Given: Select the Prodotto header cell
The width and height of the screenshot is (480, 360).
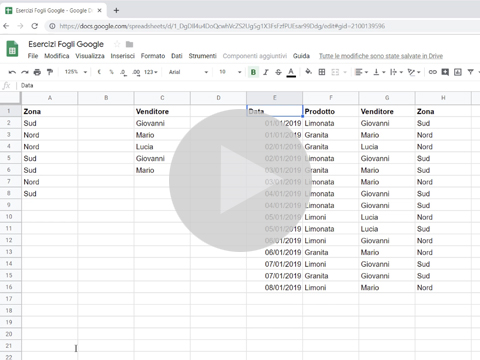Looking at the screenshot, I should pyautogui.click(x=331, y=111).
